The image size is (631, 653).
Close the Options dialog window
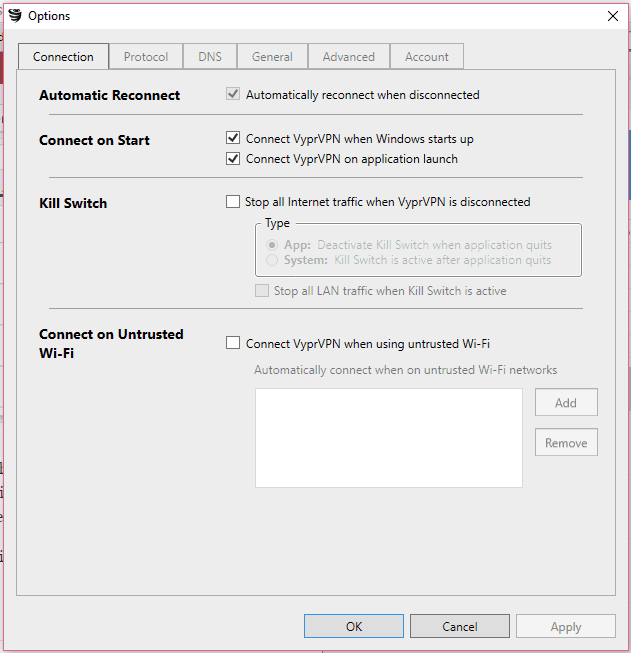pyautogui.click(x=612, y=16)
